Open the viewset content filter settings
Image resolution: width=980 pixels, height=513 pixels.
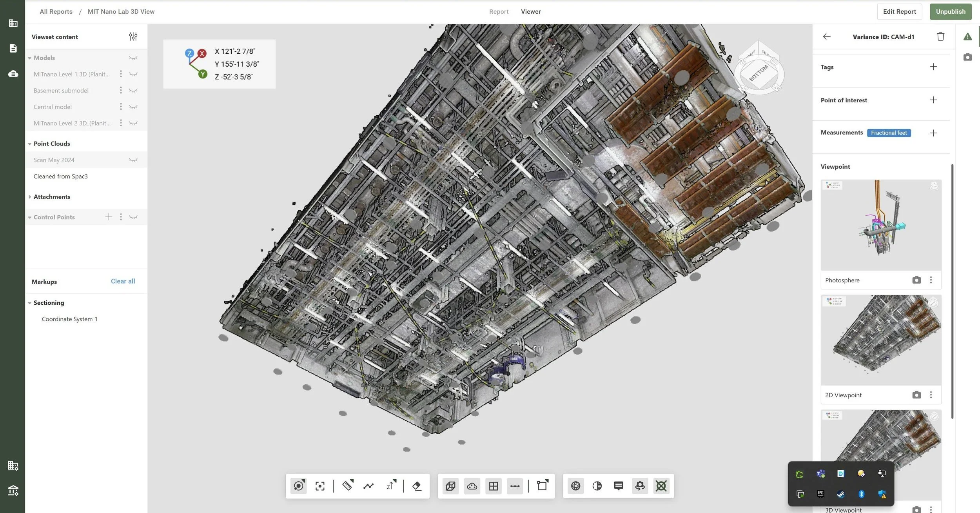click(133, 36)
